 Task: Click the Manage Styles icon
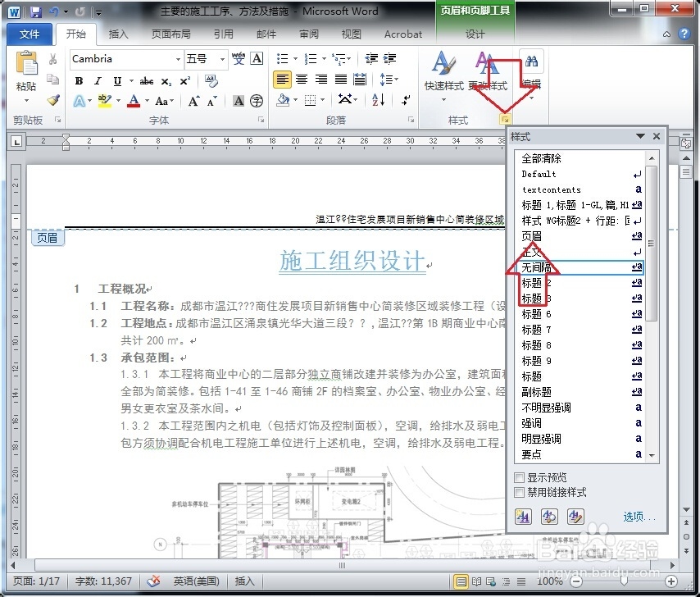(x=574, y=517)
